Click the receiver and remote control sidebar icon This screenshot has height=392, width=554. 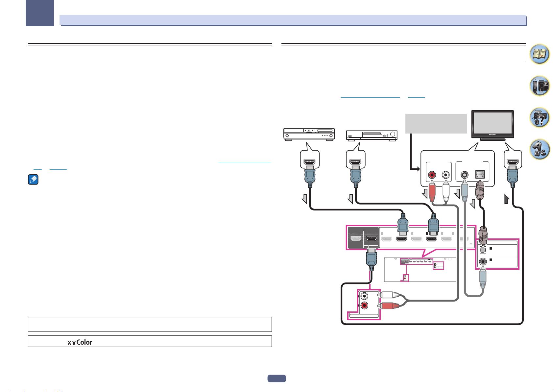pos(540,86)
